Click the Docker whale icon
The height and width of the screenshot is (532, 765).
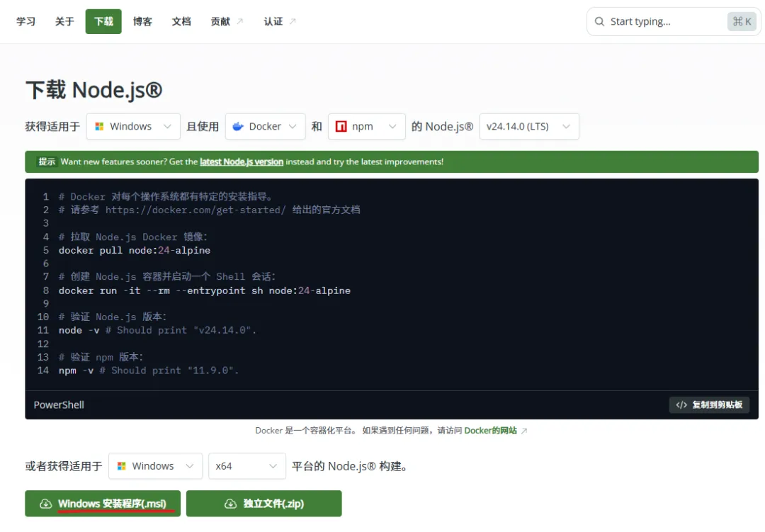(238, 126)
